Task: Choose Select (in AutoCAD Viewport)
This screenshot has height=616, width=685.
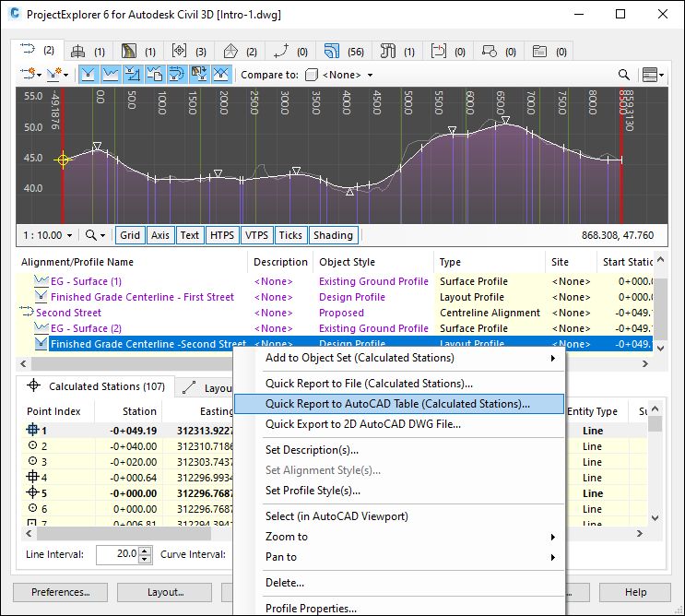Action: (x=399, y=516)
